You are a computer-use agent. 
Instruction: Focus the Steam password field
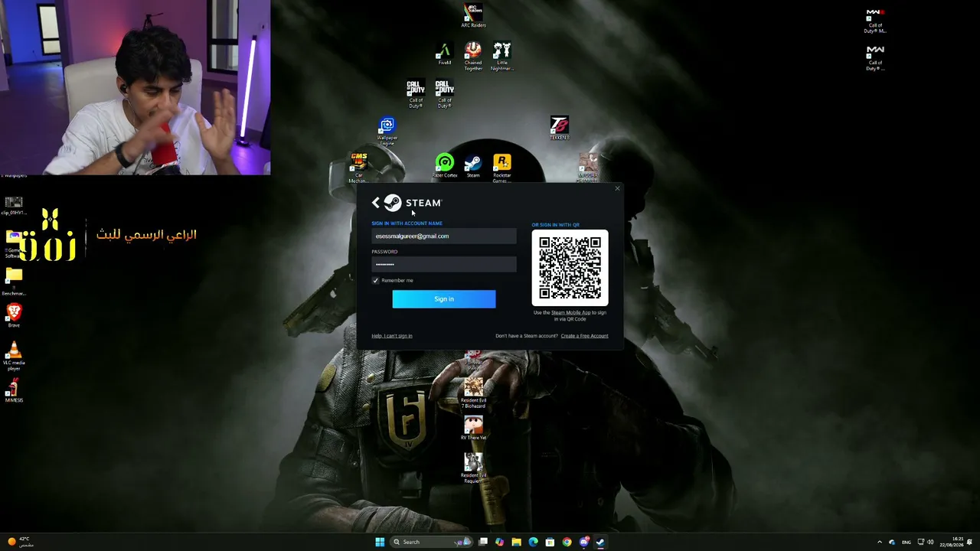coord(444,265)
